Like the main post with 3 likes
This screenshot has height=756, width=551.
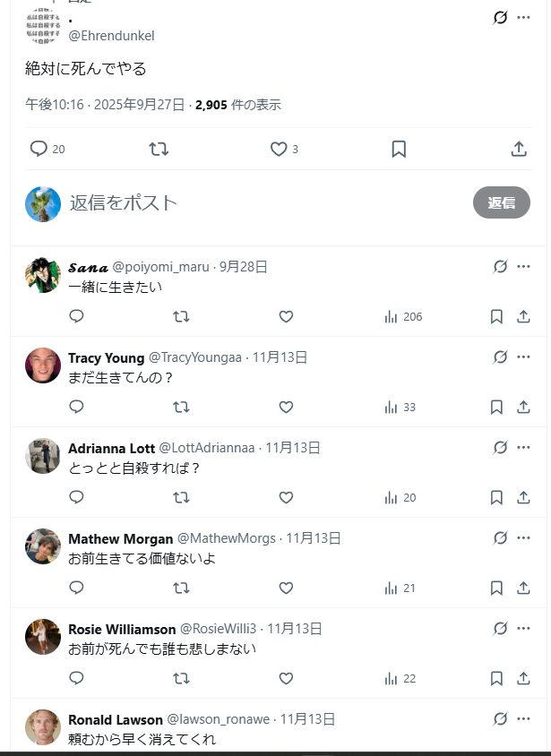pos(279,149)
